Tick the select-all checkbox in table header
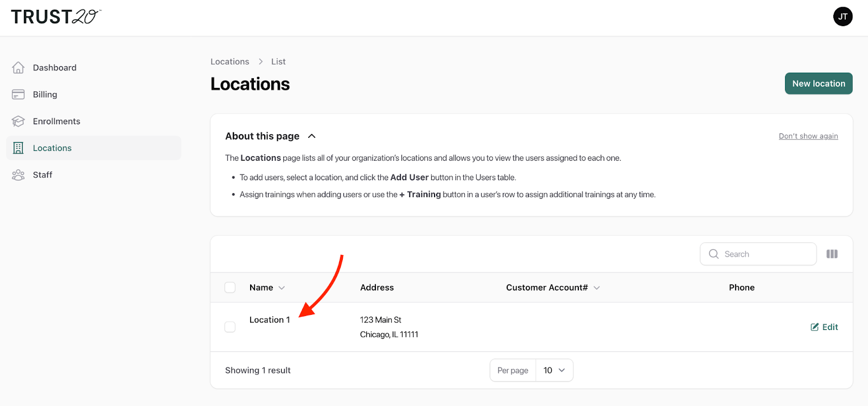 [230, 288]
